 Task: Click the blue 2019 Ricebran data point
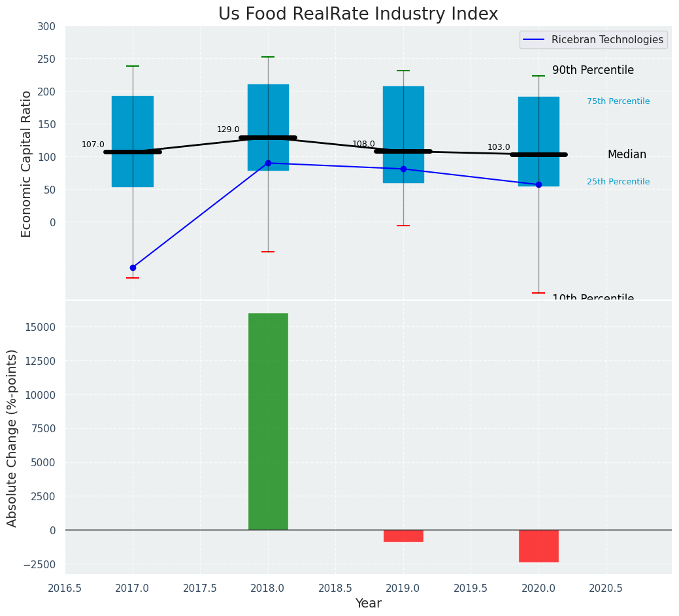404,169
